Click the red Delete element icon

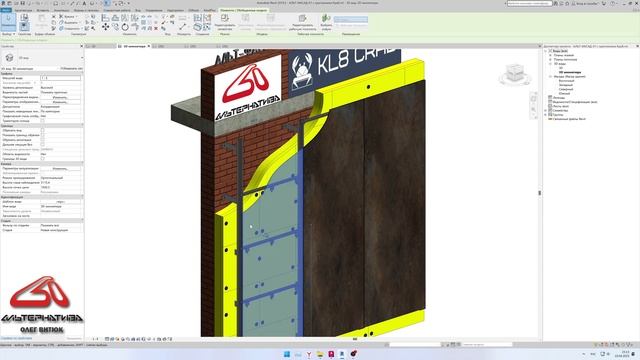(156, 28)
